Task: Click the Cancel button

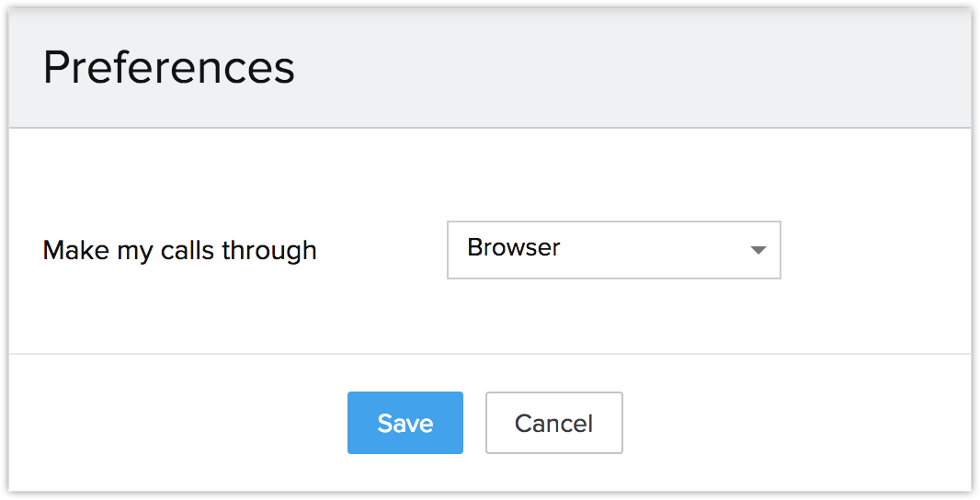Action: point(553,423)
